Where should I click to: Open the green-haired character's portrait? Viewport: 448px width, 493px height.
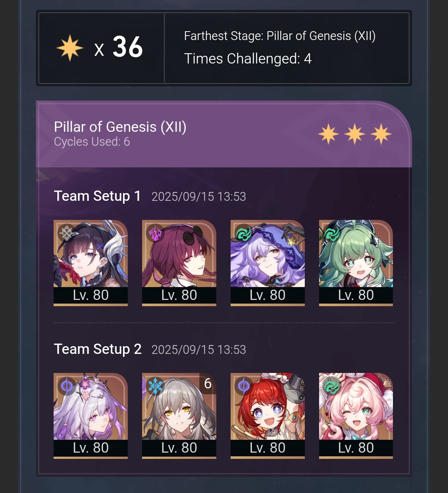(356, 262)
